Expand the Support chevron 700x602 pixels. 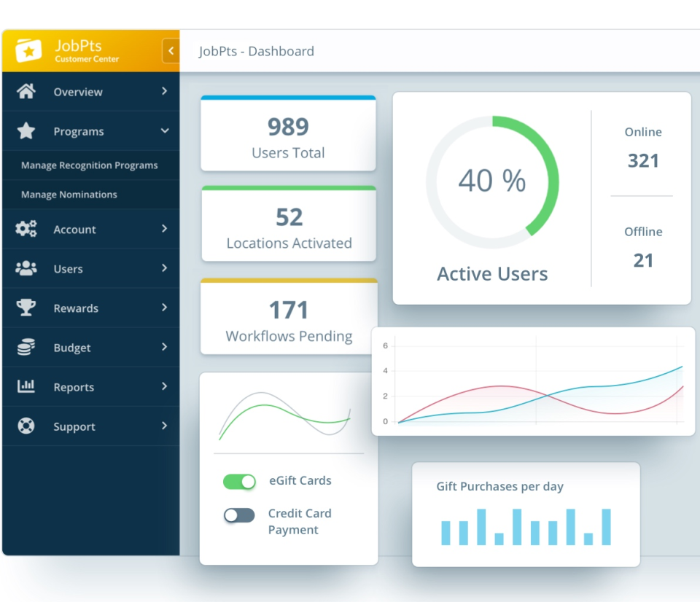pos(165,426)
